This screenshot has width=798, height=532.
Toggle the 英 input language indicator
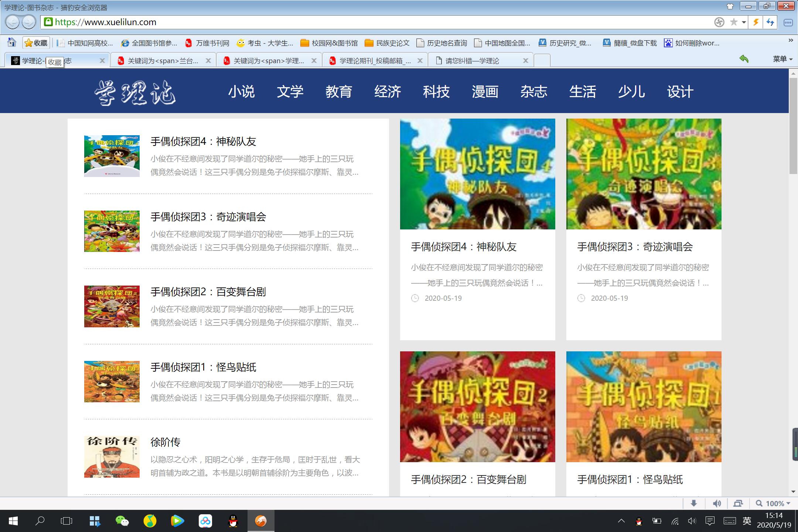point(747,521)
